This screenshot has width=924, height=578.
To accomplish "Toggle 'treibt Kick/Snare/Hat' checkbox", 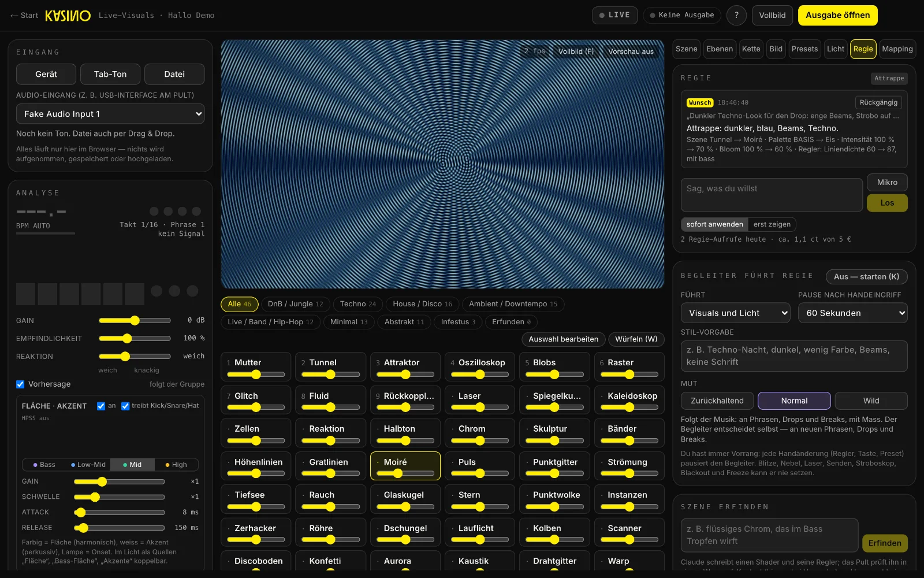I will [x=125, y=406].
